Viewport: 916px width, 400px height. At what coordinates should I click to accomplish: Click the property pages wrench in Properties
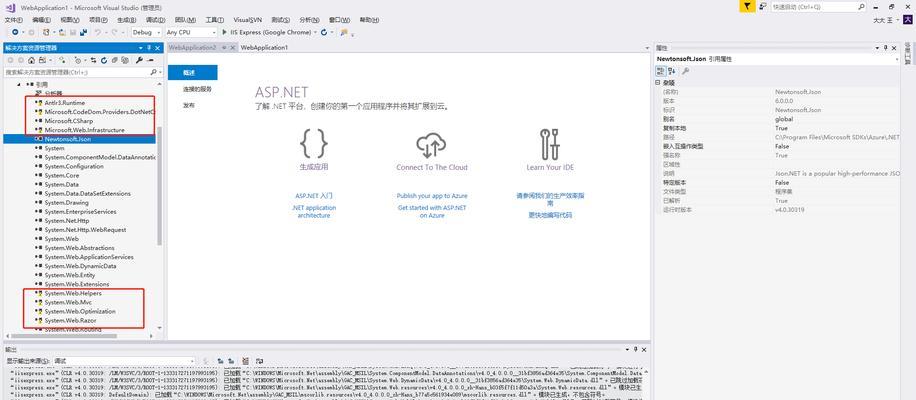coord(686,71)
